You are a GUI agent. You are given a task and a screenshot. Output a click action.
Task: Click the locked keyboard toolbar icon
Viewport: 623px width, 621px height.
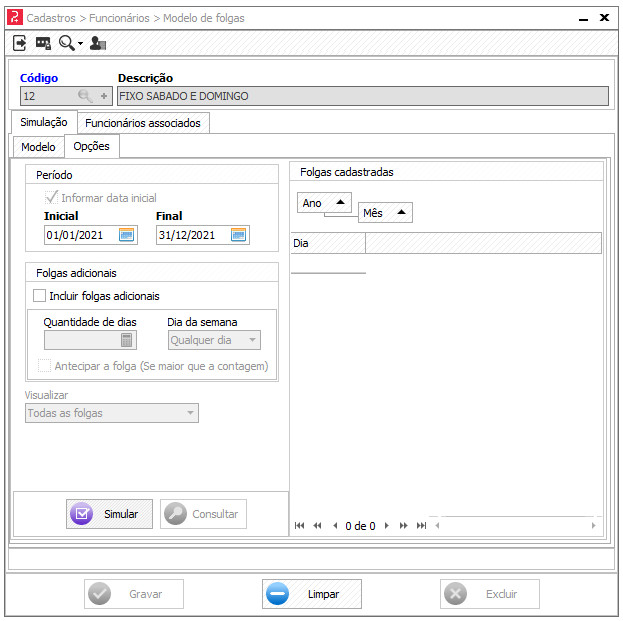pyautogui.click(x=43, y=43)
